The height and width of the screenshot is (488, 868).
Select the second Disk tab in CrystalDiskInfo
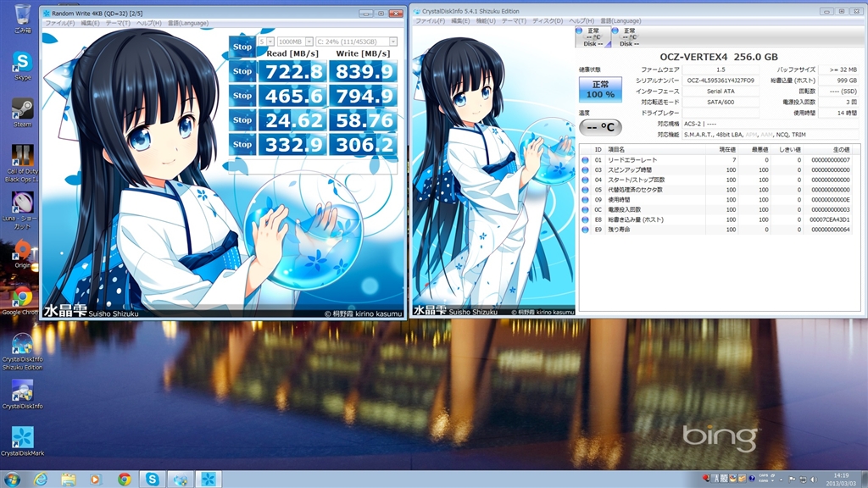630,37
